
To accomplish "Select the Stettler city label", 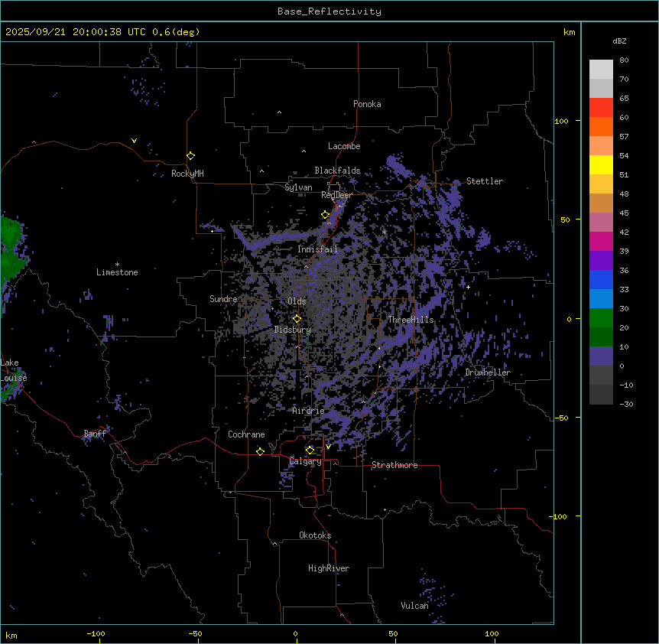I will tap(485, 181).
